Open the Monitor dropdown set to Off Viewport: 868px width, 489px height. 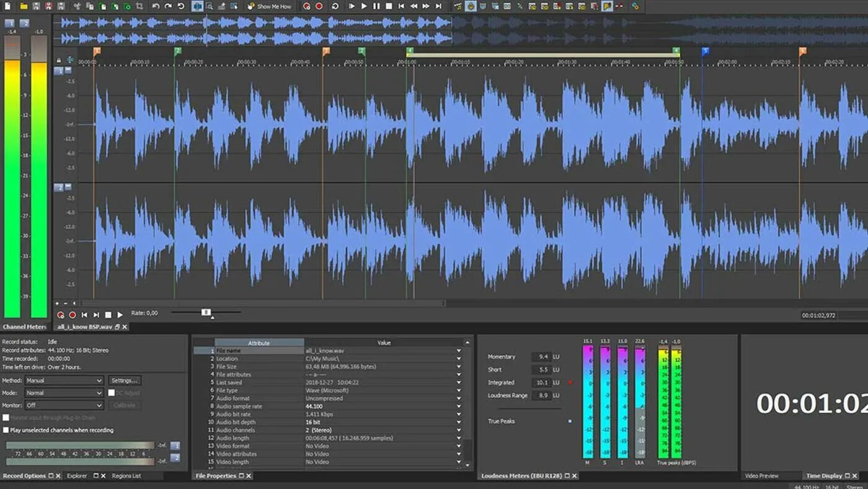(64, 405)
